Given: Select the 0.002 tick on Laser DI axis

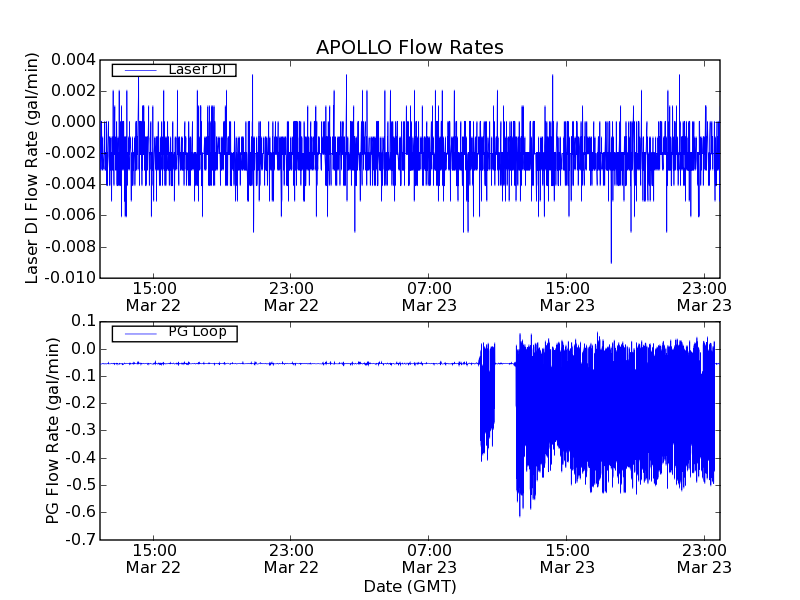Looking at the screenshot, I should point(73,91).
